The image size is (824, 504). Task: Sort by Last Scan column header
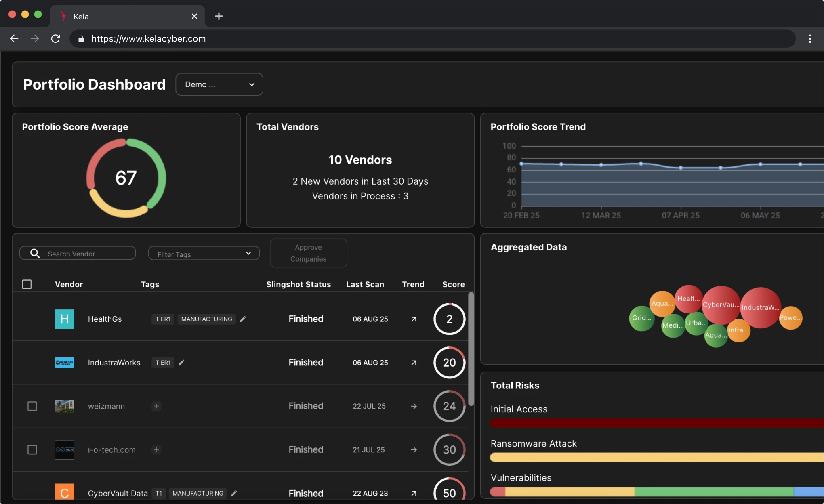pos(365,284)
